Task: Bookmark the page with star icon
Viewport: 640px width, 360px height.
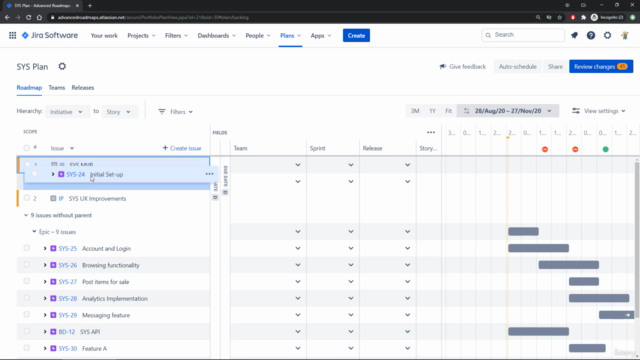Action: click(x=560, y=18)
